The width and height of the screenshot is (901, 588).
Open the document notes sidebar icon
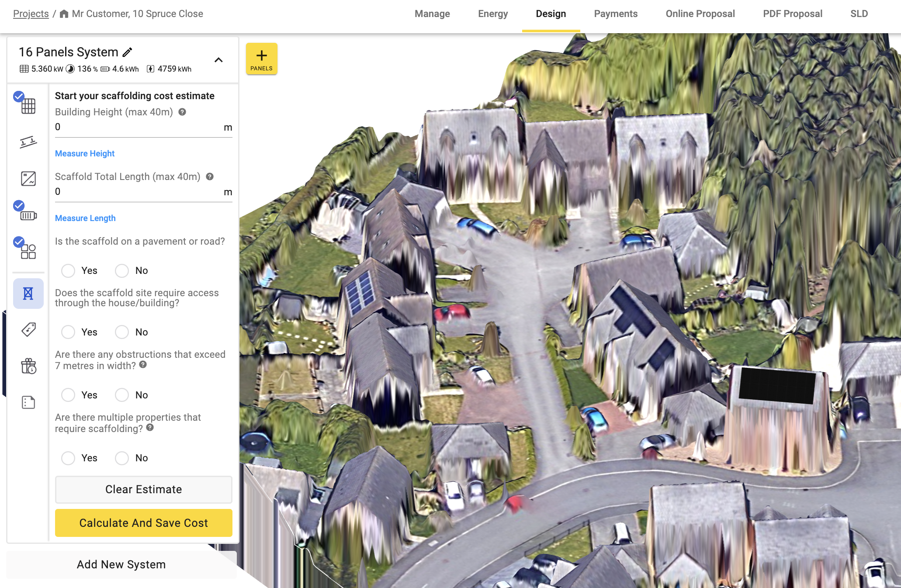(28, 402)
